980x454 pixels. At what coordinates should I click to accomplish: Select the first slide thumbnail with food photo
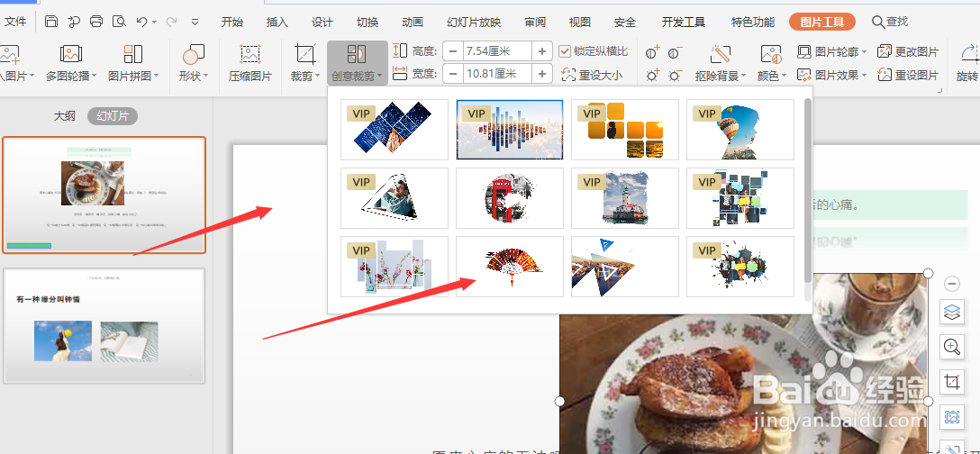coord(104,195)
